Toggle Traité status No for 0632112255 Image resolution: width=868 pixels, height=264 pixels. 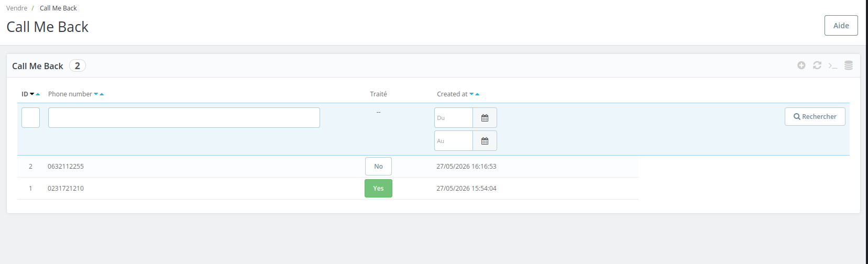coord(378,167)
